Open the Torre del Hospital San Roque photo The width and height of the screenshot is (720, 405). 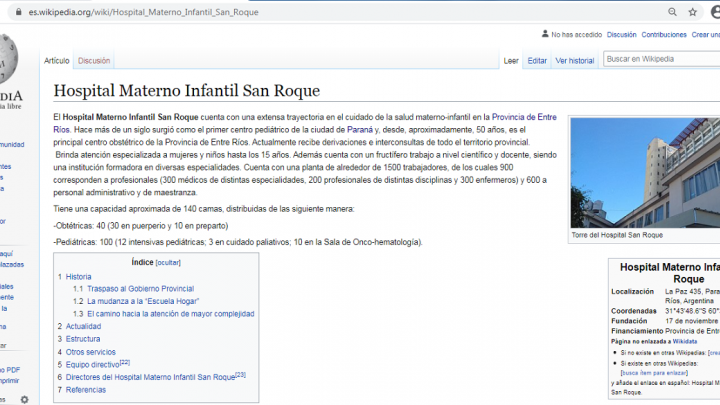645,173
